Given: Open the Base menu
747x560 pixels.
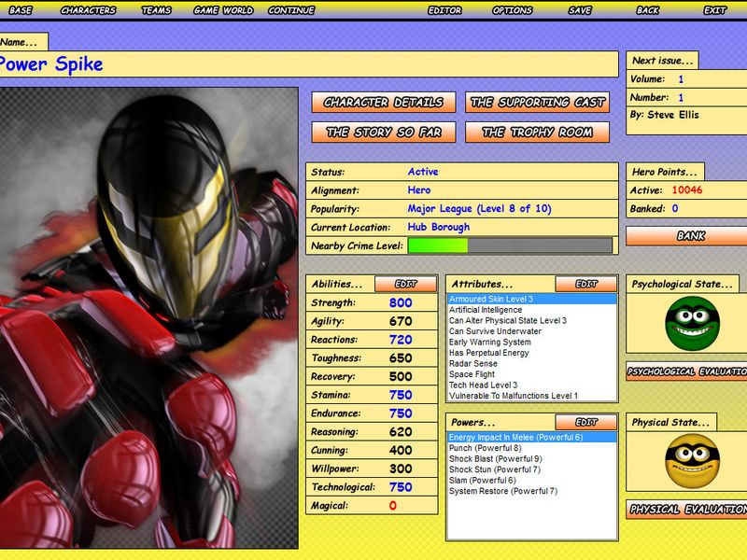Looking at the screenshot, I should [x=21, y=10].
